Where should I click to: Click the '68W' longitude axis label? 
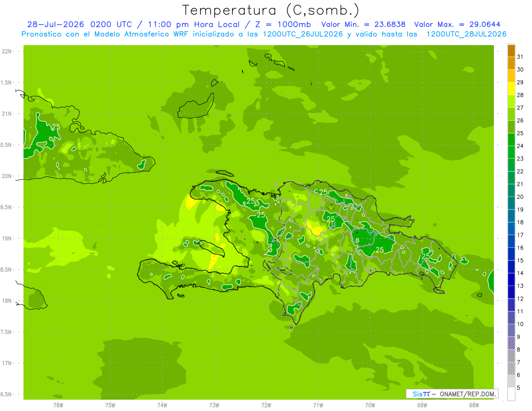point(474,405)
